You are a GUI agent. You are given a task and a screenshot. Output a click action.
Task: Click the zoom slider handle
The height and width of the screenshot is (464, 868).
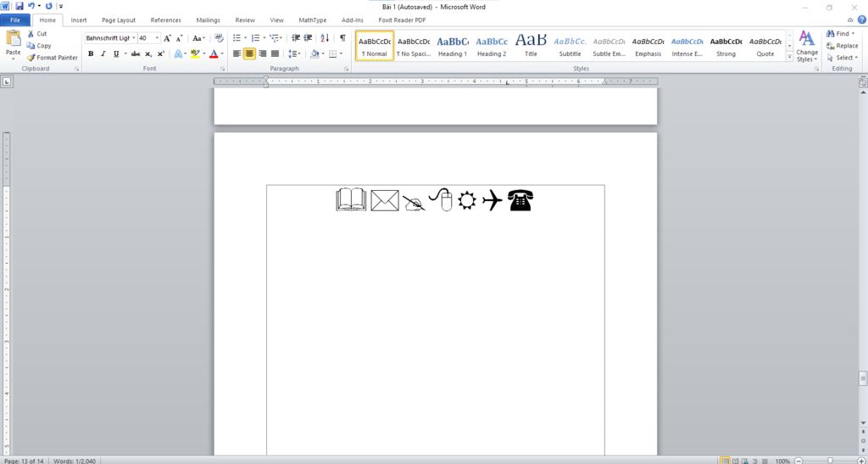tap(830, 461)
